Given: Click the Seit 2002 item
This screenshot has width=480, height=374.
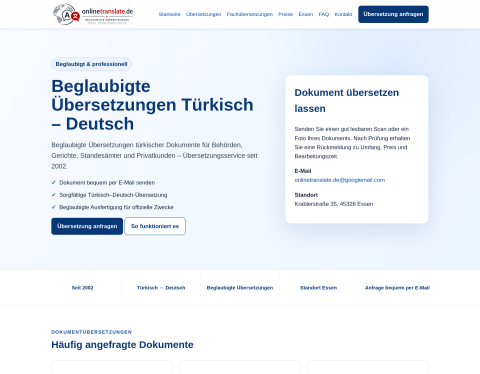Looking at the screenshot, I should (x=82, y=288).
